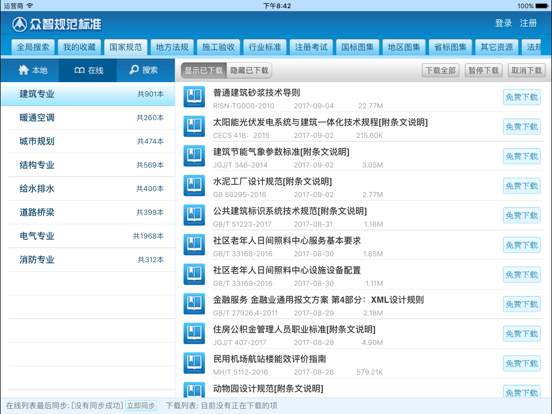This screenshot has width=552, height=414.
Task: Open book icon for 民用机场航站楼能效评价指南
Action: 194,363
